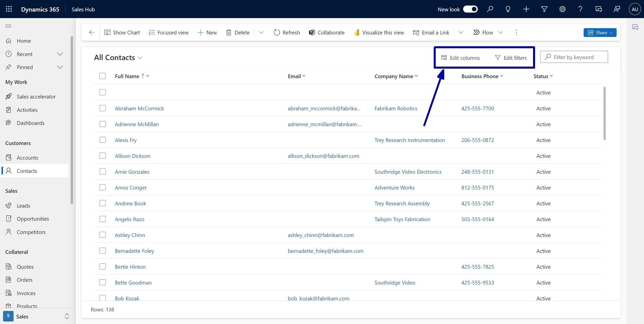Click the sidebar vertical scrollbar
This screenshot has height=324, width=644.
coord(72,120)
